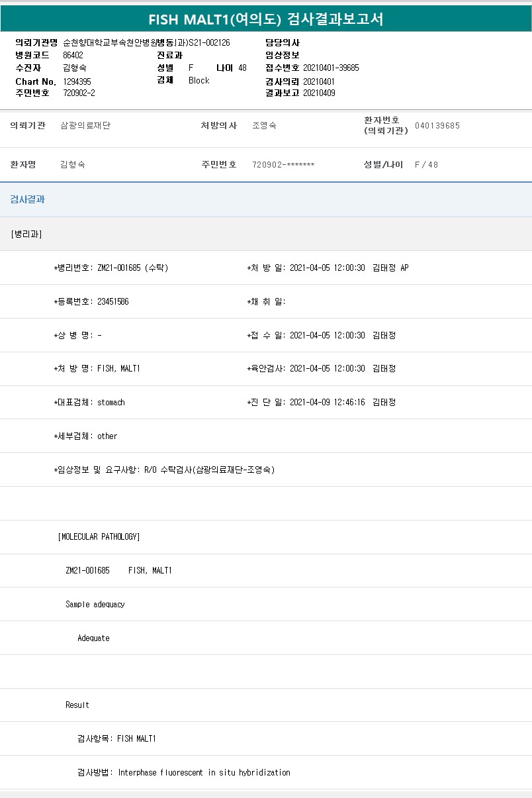Select the [MOLECULAR PATHOLOGY] heading
Image resolution: width=532 pixels, height=798 pixels.
pos(99,536)
